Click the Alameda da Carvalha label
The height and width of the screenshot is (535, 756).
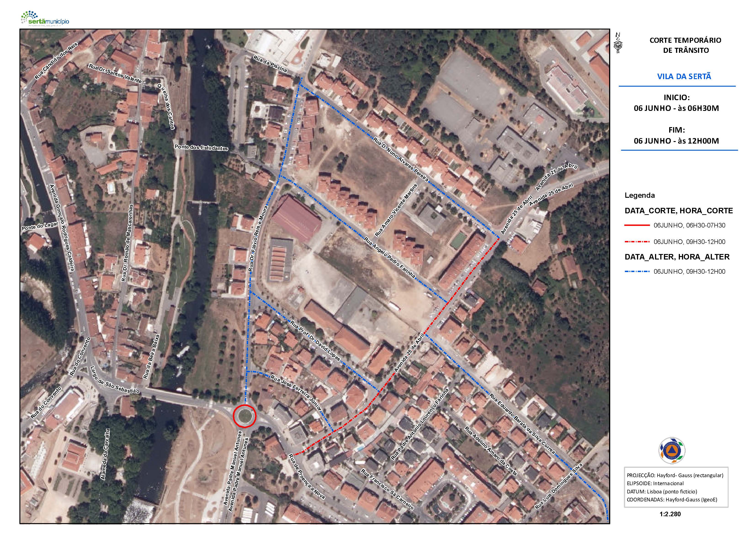pos(105,454)
